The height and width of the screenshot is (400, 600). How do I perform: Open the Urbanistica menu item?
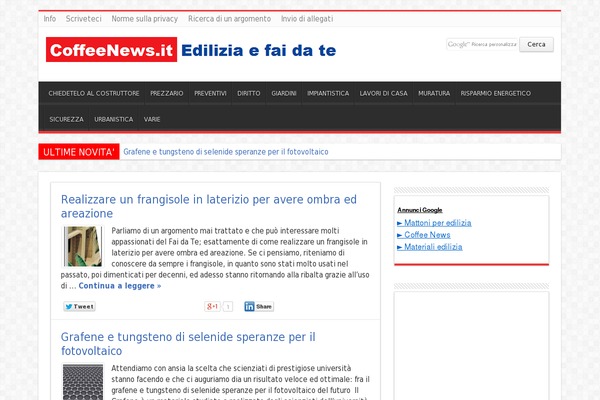click(x=114, y=119)
